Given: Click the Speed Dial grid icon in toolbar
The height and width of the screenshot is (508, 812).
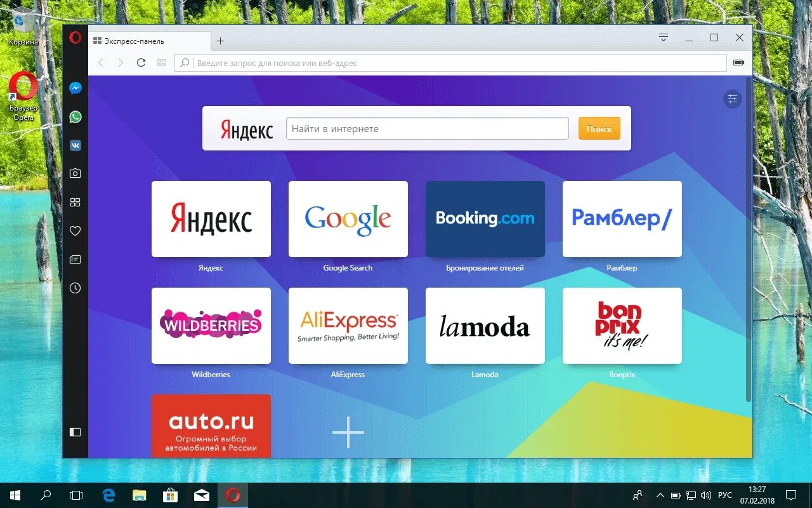Looking at the screenshot, I should 161,63.
